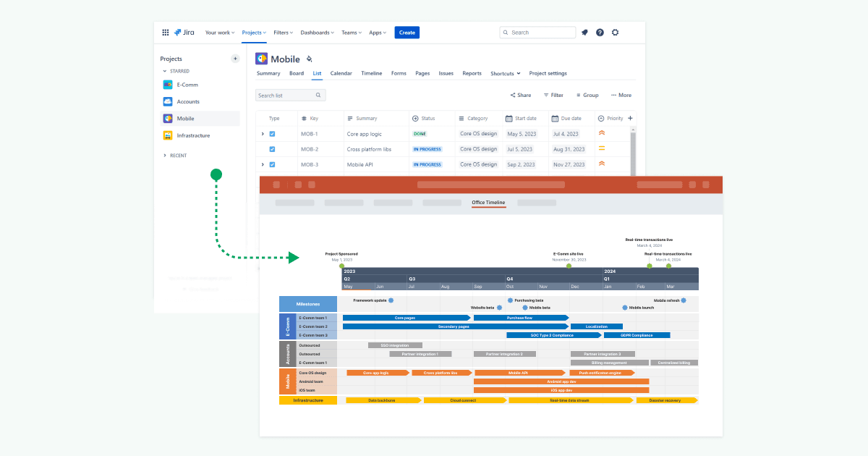Click the blue Create button
This screenshot has width=868, height=456.
click(407, 33)
